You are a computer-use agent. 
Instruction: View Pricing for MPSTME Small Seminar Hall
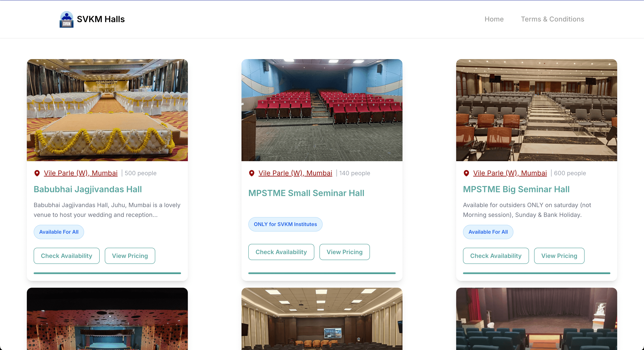[x=344, y=252]
